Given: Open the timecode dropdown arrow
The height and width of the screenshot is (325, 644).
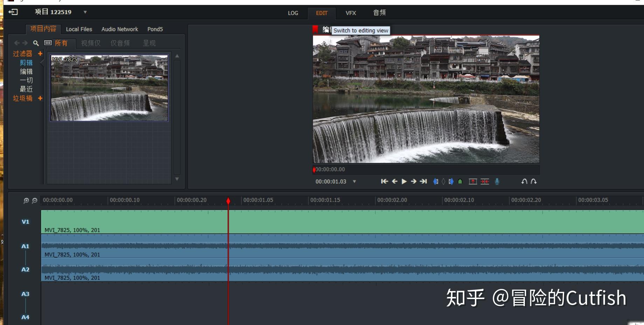Looking at the screenshot, I should click(x=354, y=181).
